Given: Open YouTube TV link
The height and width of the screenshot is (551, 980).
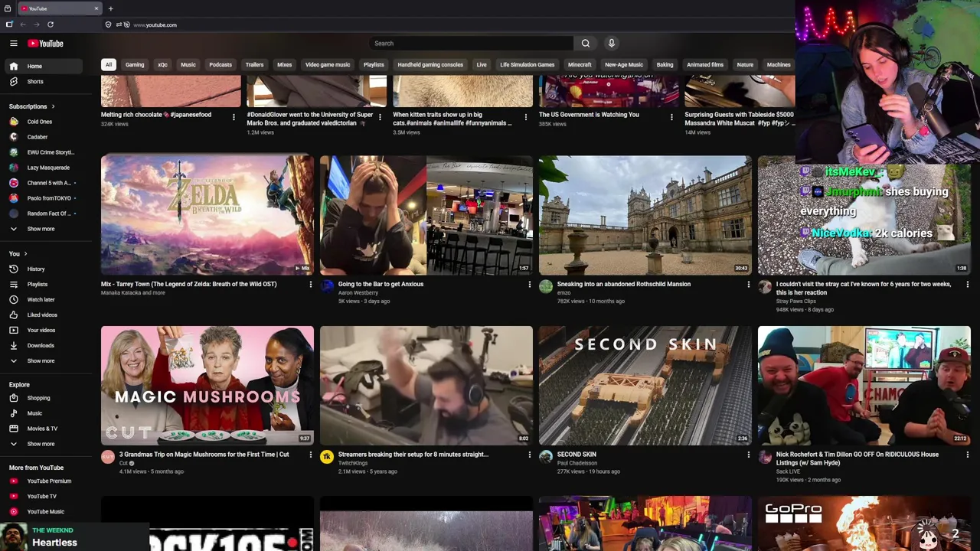Looking at the screenshot, I should pos(43,497).
